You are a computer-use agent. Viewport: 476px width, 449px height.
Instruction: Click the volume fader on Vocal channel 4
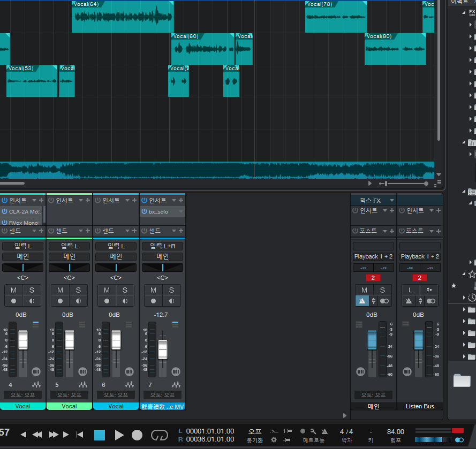23,340
